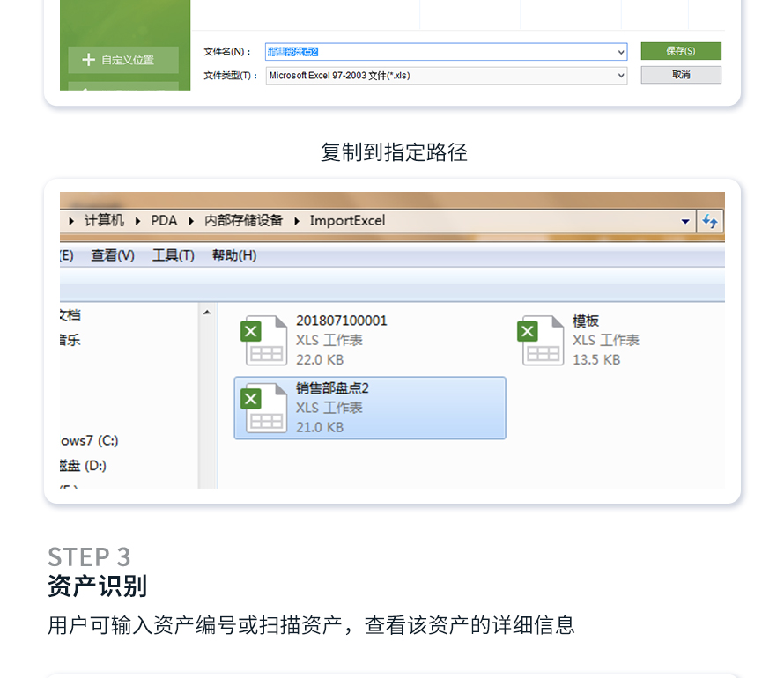Click ImportExcel in the address breadcrumb

pos(347,220)
